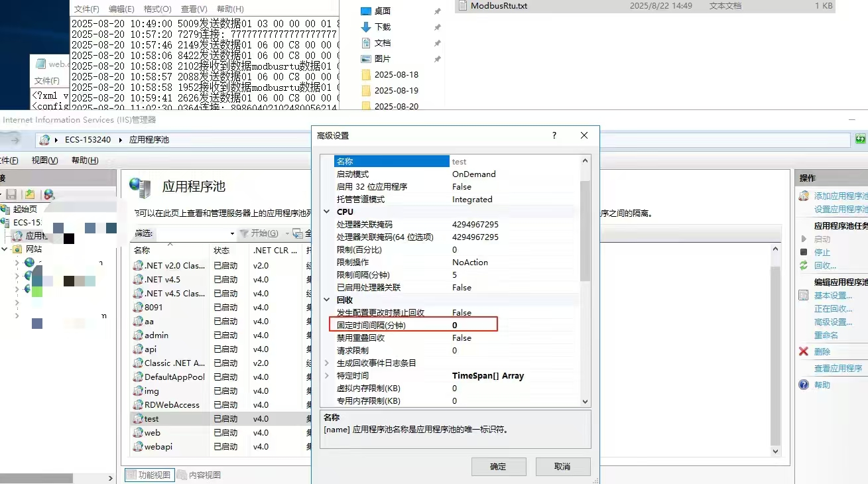Open the 筛选 filter dropdown arrow
Screen dimensions: 868x484
(232, 233)
